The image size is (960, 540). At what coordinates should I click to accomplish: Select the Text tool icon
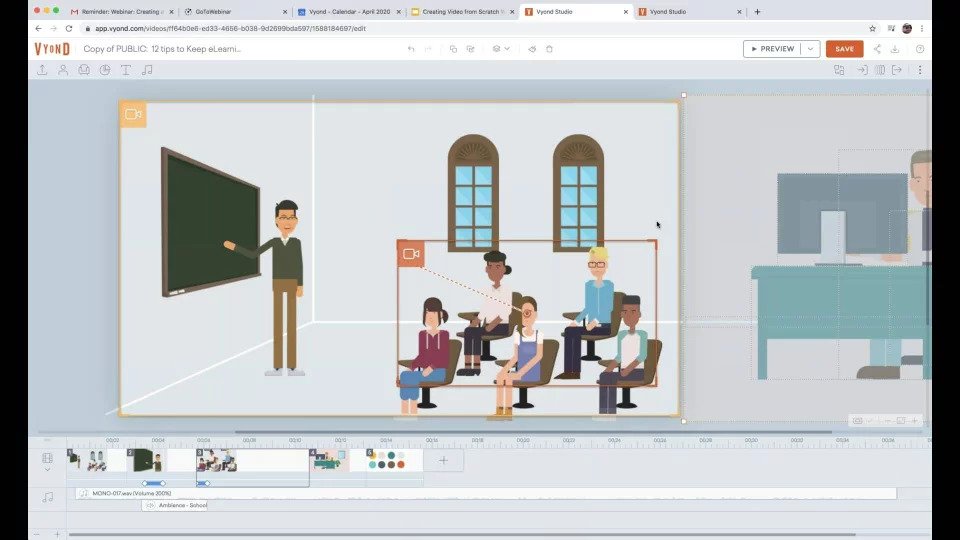coord(126,70)
